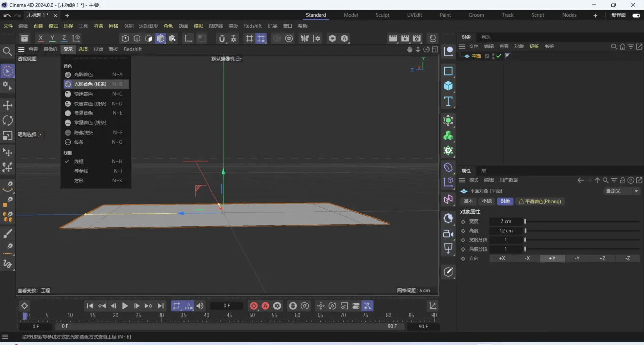Set plane direction to +Z
The width and height of the screenshot is (644, 345).
click(x=602, y=258)
